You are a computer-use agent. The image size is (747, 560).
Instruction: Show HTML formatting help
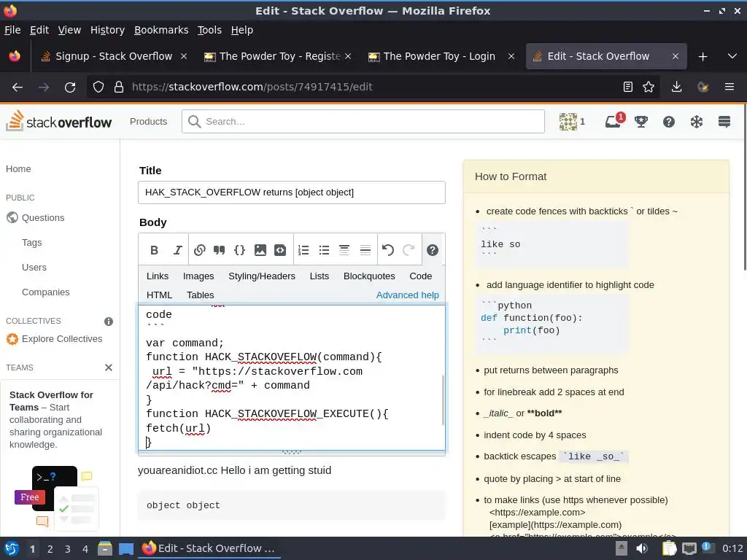(159, 295)
